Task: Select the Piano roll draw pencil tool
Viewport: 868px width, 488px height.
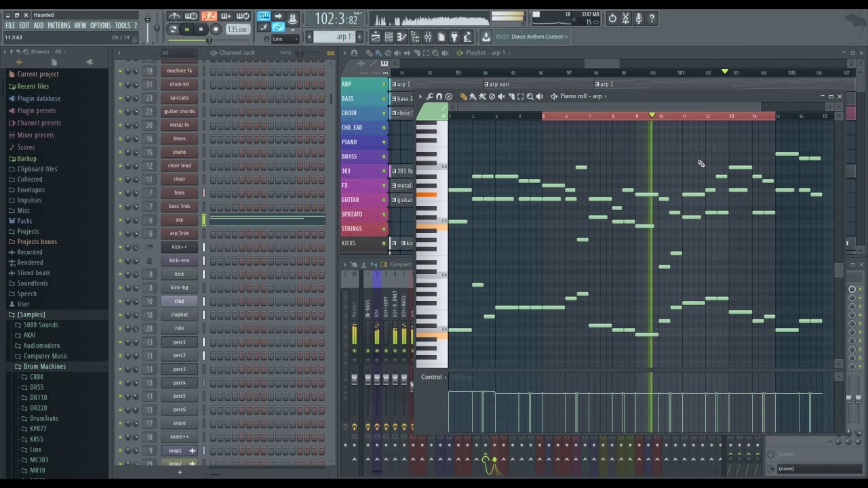Action: coord(463,96)
